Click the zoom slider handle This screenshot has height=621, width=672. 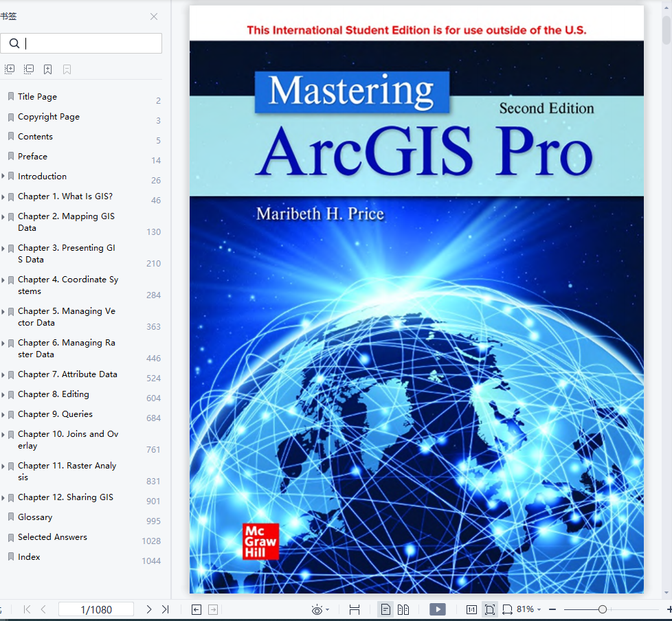[x=603, y=609]
